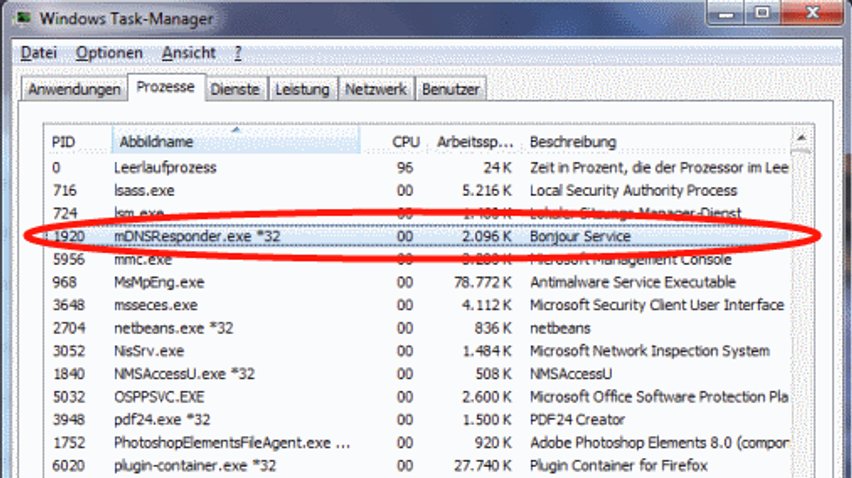Click PID 3648 cell

(x=69, y=305)
